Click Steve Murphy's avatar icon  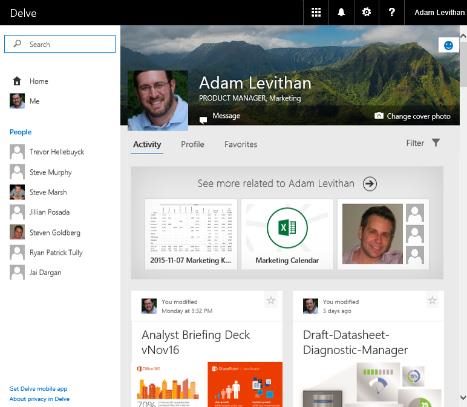coord(17,172)
